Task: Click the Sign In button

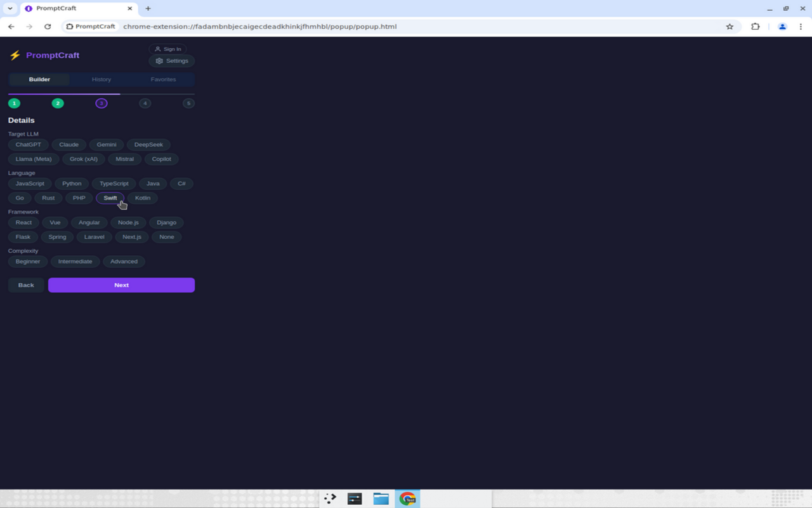Action: point(168,49)
